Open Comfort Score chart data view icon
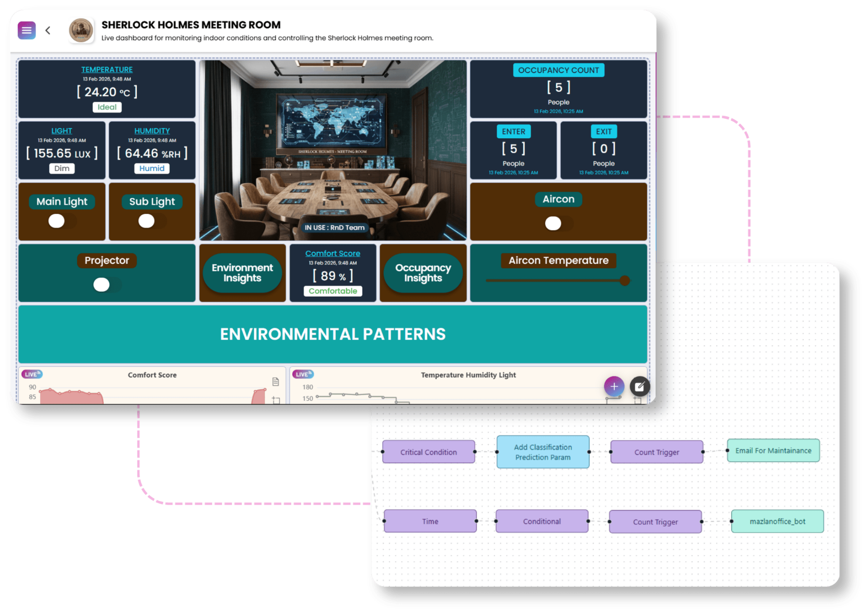The height and width of the screenshot is (614, 868). tap(276, 382)
